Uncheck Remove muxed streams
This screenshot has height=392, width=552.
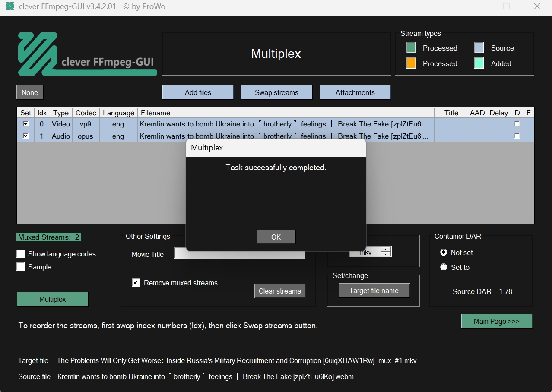[136, 283]
